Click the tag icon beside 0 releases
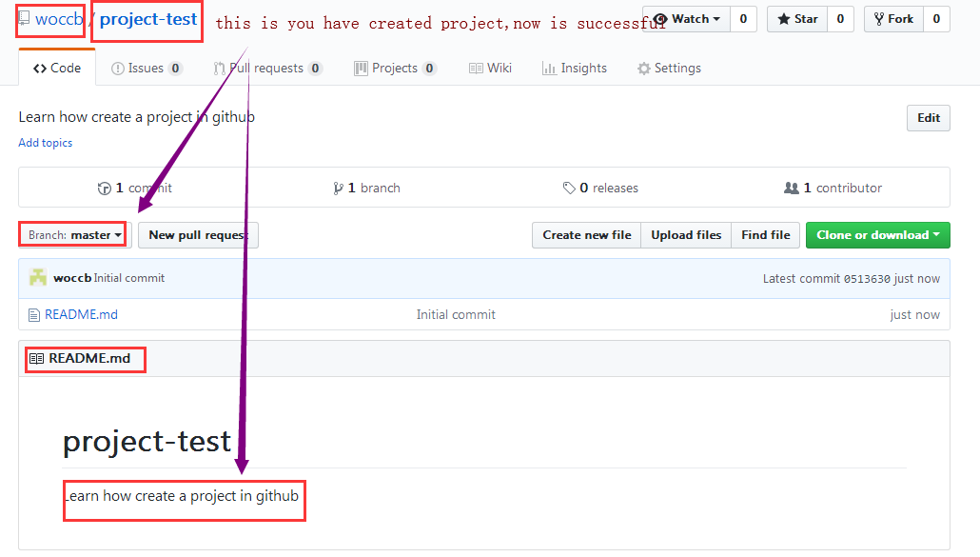The image size is (980, 557). pos(569,188)
